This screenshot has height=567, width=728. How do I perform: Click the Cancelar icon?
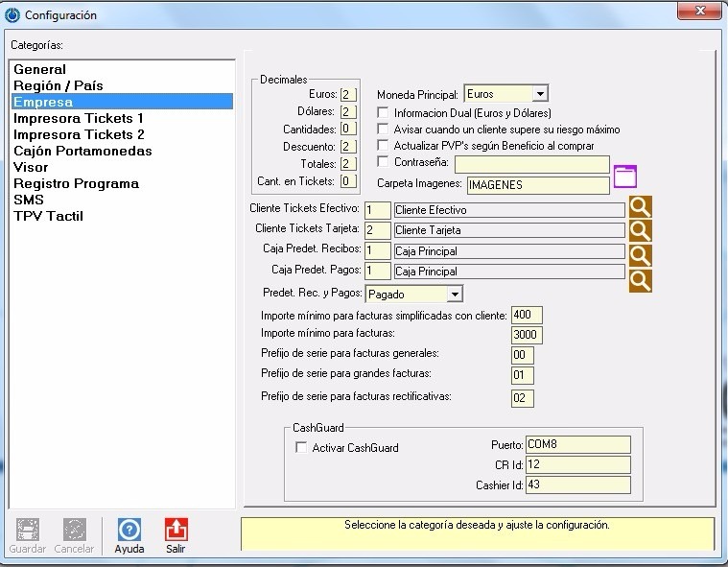click(74, 530)
